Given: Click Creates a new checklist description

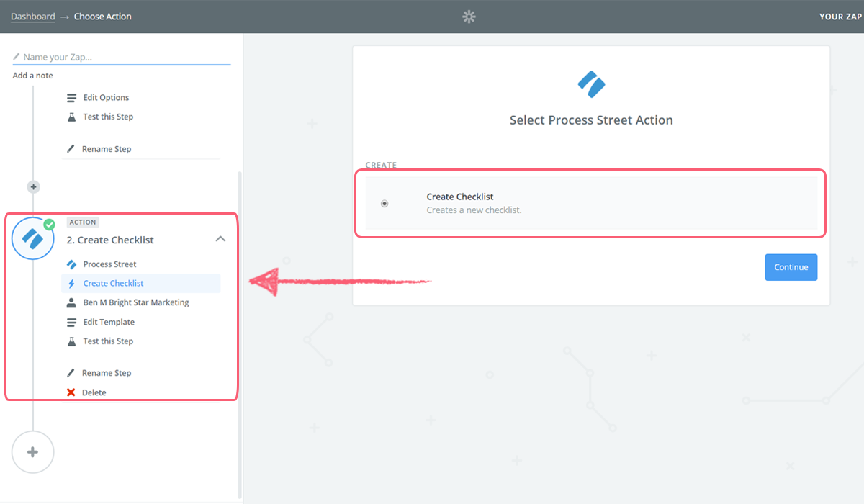Looking at the screenshot, I should click(474, 210).
